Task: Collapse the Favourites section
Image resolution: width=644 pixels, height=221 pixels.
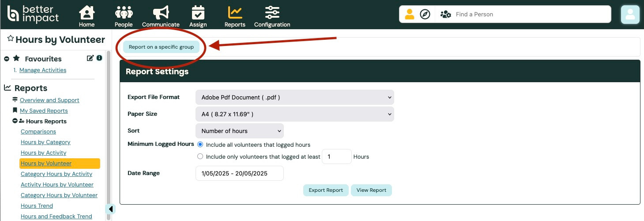Action: pyautogui.click(x=7, y=59)
